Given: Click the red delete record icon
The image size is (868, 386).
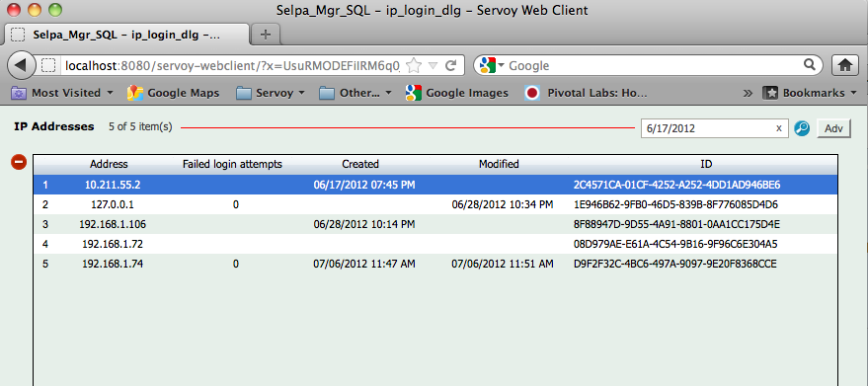Looking at the screenshot, I should click(19, 162).
